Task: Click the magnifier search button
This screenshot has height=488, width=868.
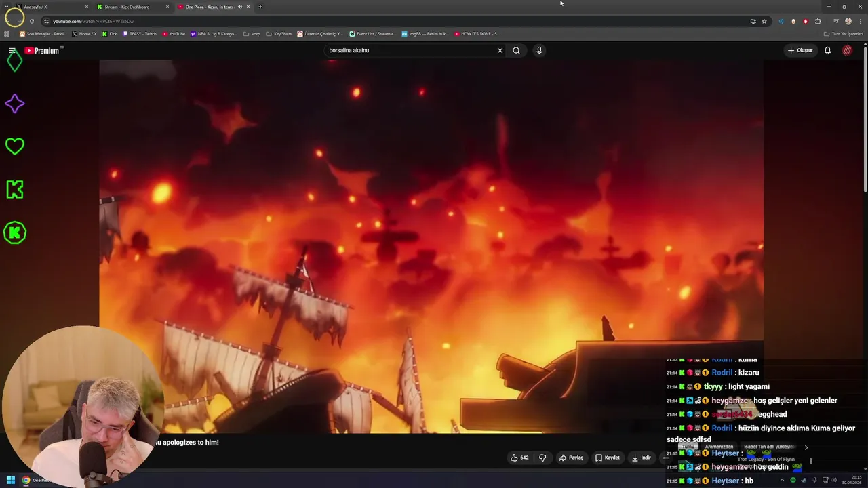Action: point(516,50)
